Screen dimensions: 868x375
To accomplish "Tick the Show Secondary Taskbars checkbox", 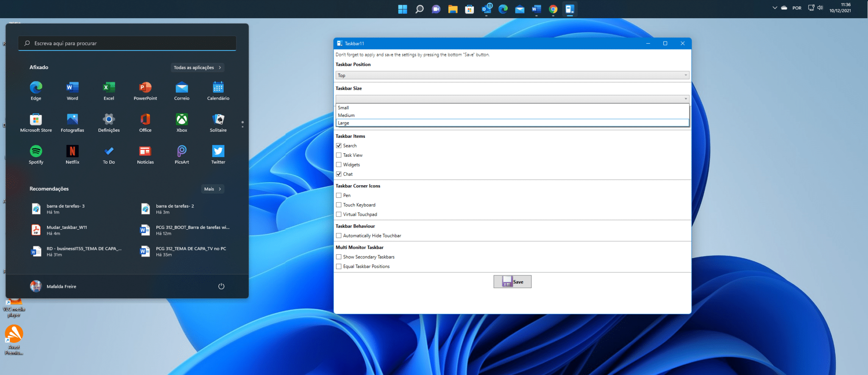I will click(339, 257).
